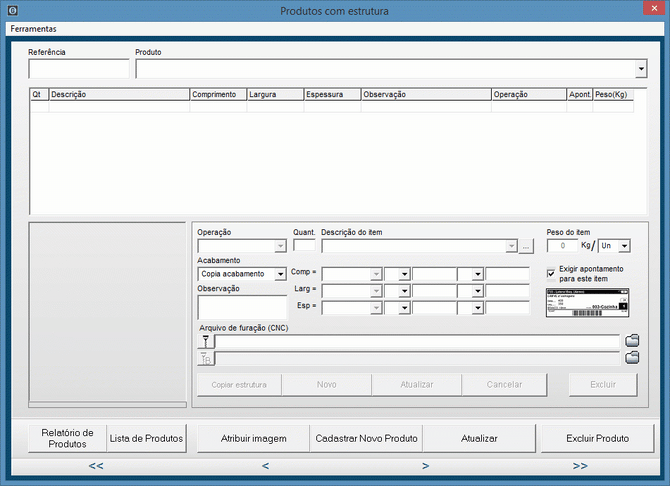Go to the first record with <<

96,466
